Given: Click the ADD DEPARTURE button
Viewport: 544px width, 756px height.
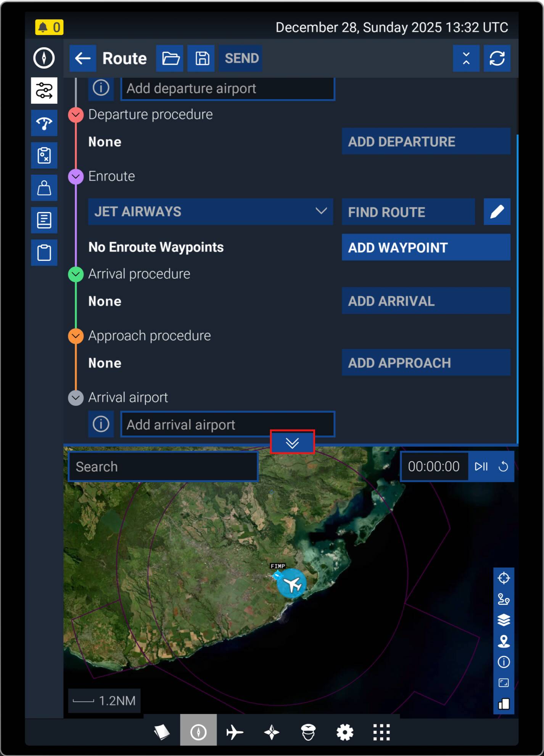Looking at the screenshot, I should coord(426,142).
